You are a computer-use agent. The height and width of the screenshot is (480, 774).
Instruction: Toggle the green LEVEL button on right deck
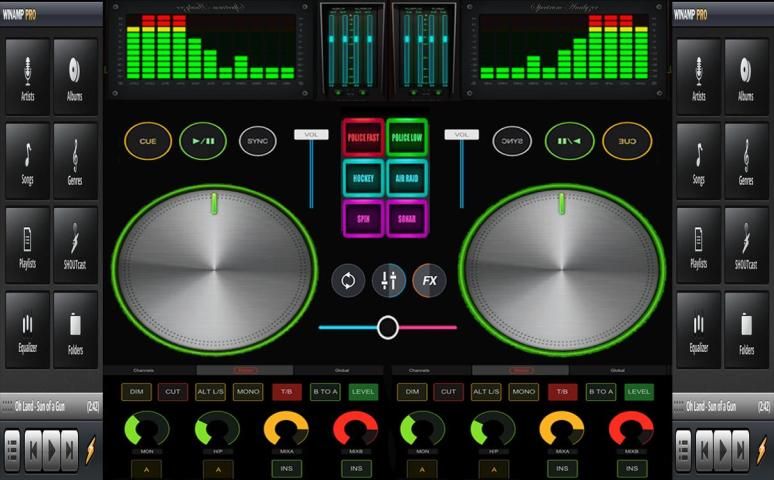point(639,392)
